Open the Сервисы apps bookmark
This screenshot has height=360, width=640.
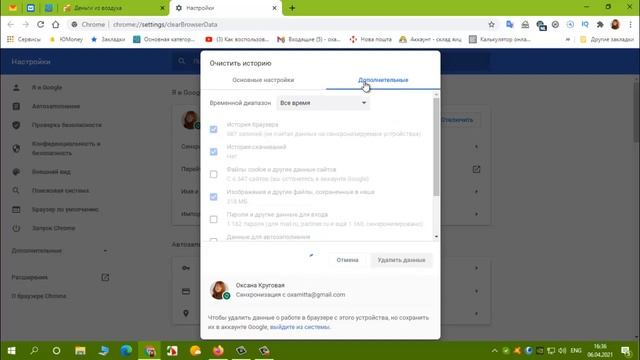(24, 39)
